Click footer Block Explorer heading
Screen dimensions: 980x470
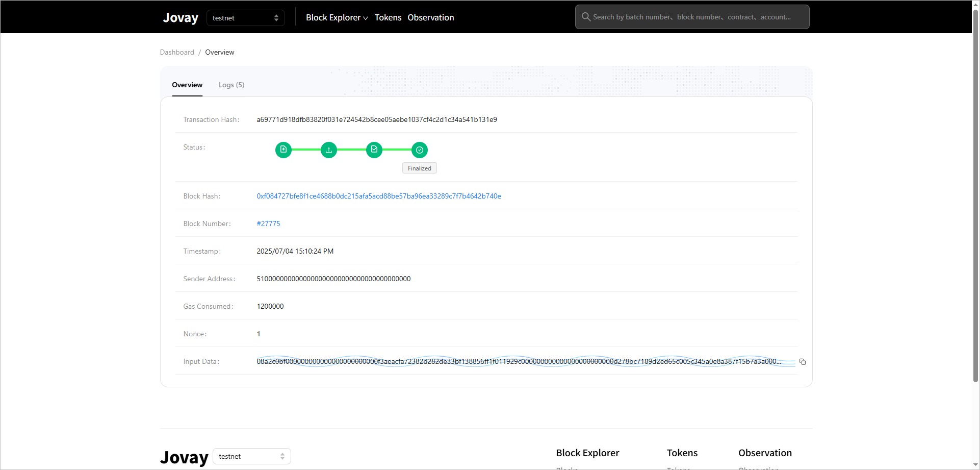(587, 453)
